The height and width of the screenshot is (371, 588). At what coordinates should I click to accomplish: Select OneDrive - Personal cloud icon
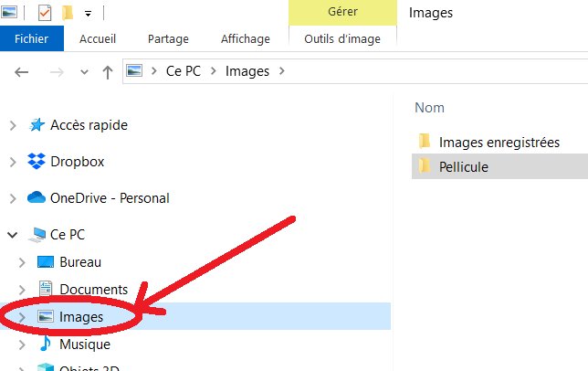pos(37,197)
